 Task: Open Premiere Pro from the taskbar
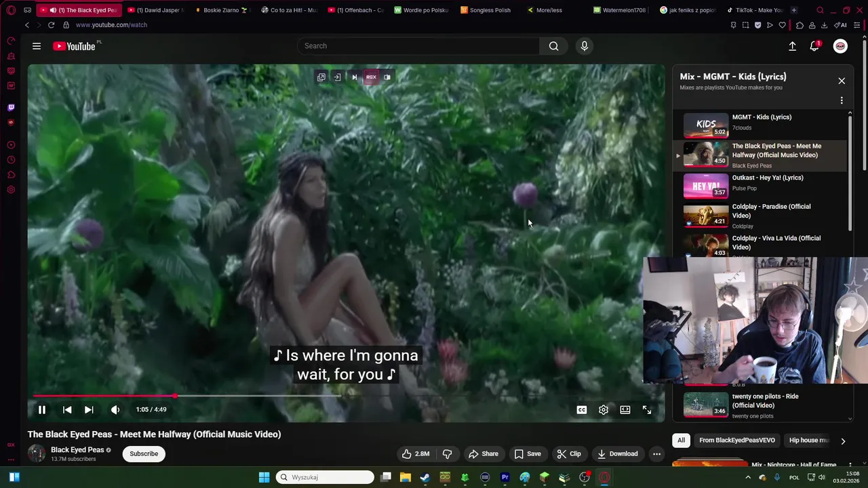point(505,477)
